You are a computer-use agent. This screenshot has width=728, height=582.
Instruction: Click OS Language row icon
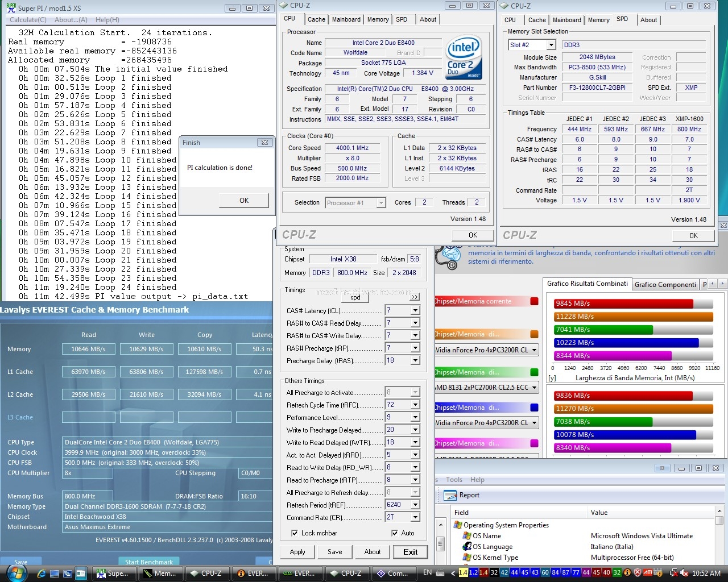tap(467, 546)
